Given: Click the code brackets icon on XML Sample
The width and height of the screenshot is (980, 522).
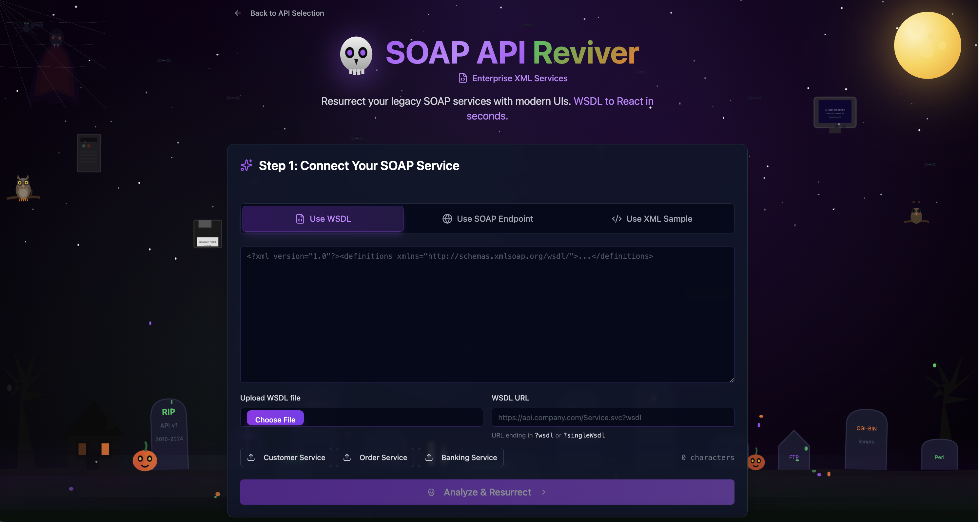Looking at the screenshot, I should pos(617,219).
